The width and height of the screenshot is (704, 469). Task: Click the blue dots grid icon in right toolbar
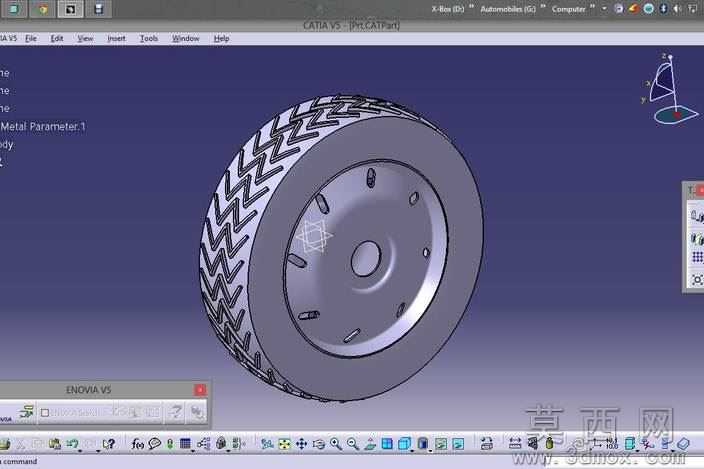(697, 257)
